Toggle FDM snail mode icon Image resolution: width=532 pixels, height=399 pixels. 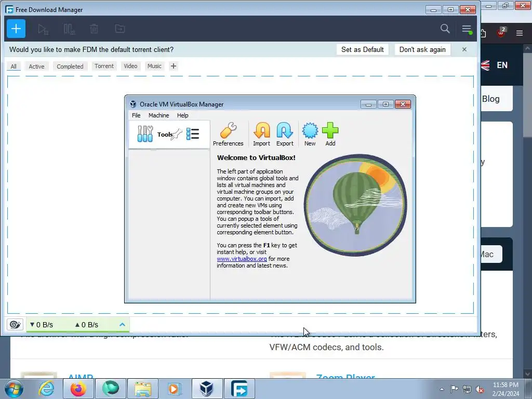click(x=15, y=325)
